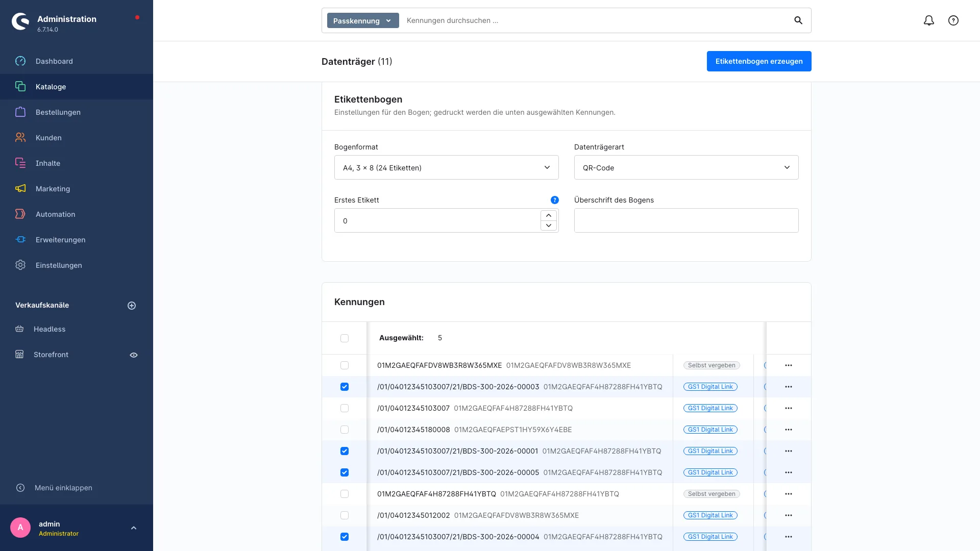This screenshot has height=551, width=980.
Task: Open the help question mark icon
Action: (x=953, y=20)
